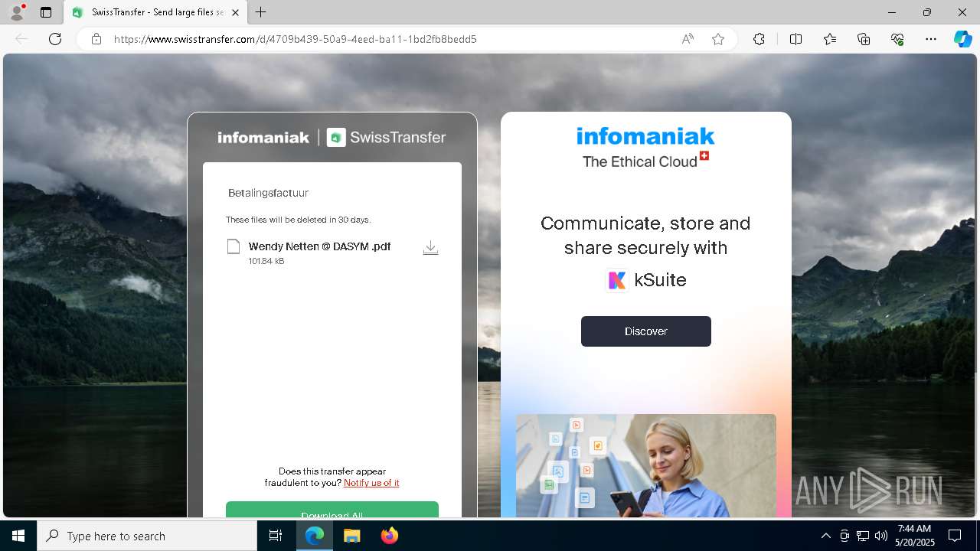Click the infomaniak SwissTransfer logo header
This screenshot has width=980, height=551.
point(332,138)
